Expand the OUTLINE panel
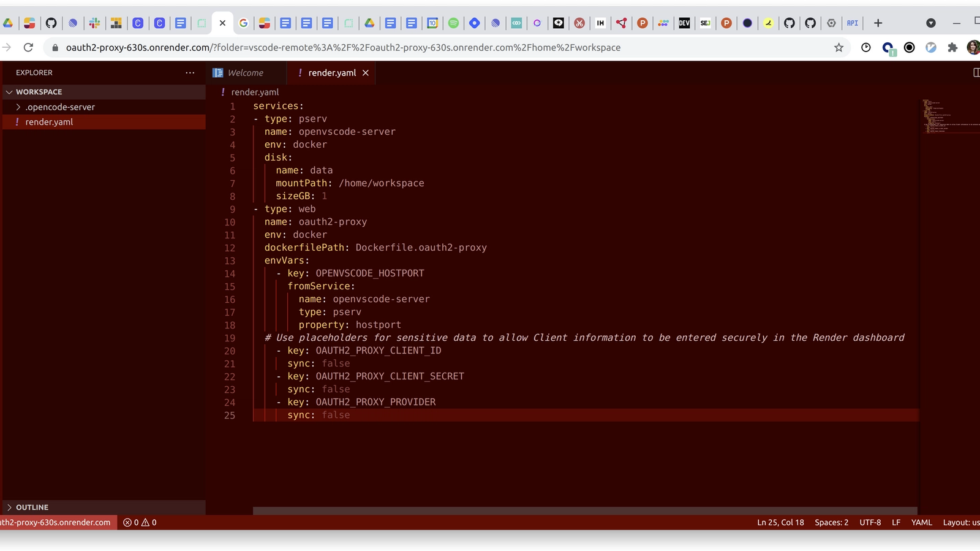Image resolution: width=980 pixels, height=551 pixels. pyautogui.click(x=32, y=507)
